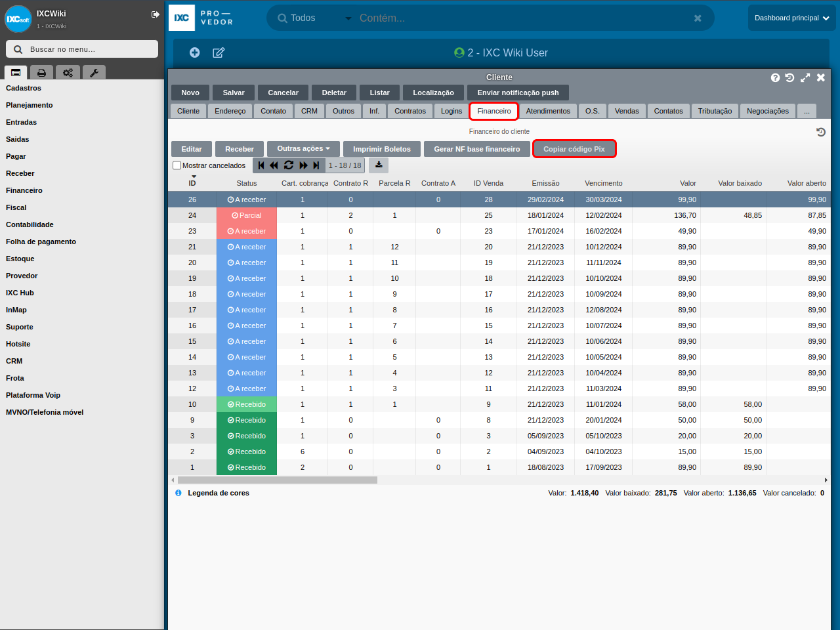Click the Editar button
This screenshot has height=630, width=840.
point(192,149)
